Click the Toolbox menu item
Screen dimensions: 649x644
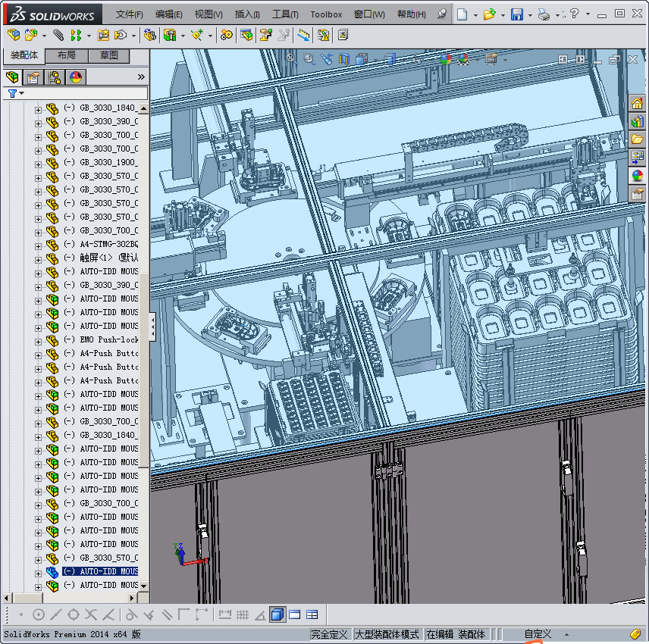pyautogui.click(x=326, y=14)
